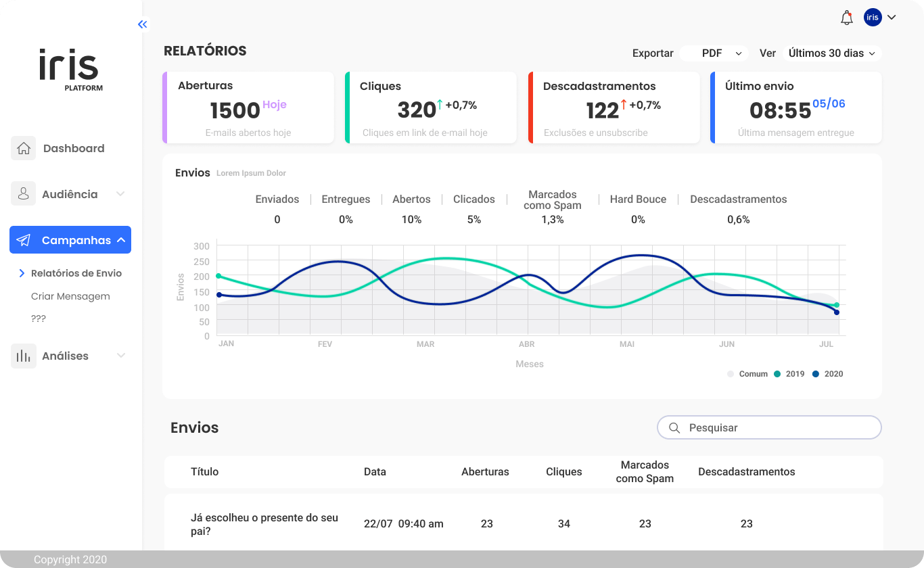
Task: Click the 2020 line end point at JUL
Action: [837, 312]
